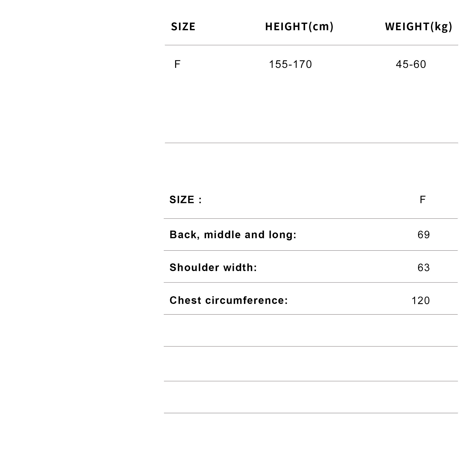
Task: Click the divider line under the SIZE header
Action: (311, 45)
